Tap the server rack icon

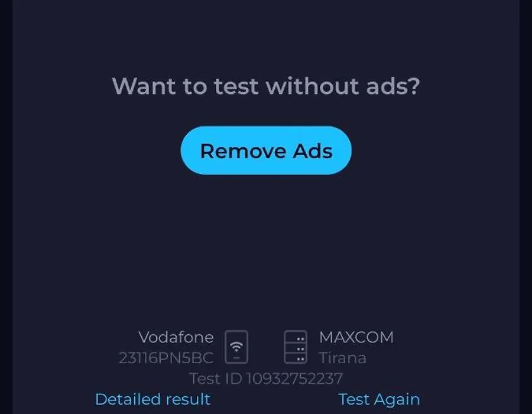point(296,347)
